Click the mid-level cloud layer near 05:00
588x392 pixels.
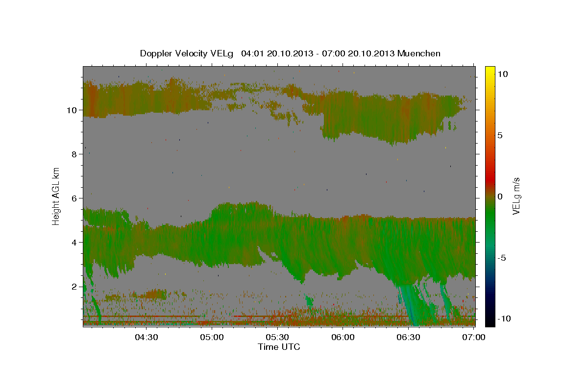tap(212, 238)
